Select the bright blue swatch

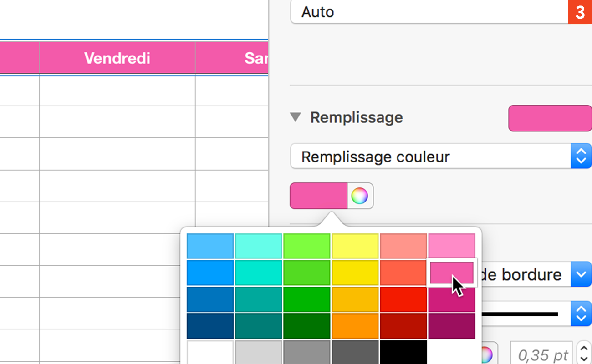pos(210,272)
